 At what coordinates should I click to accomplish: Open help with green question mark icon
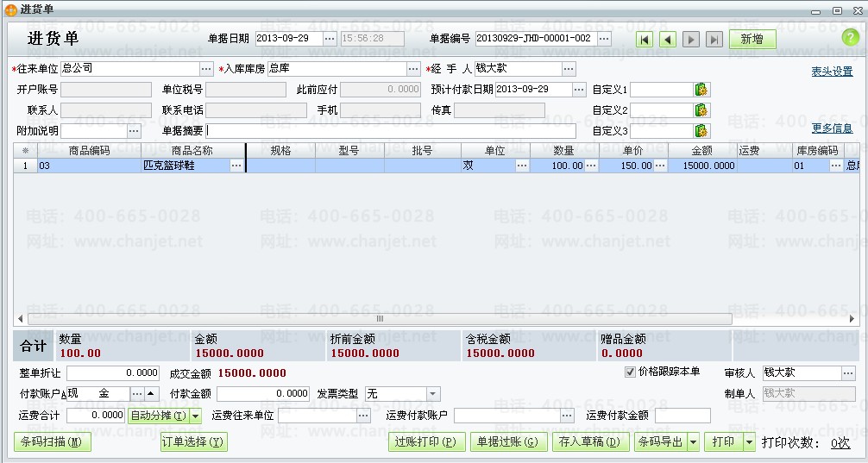[850, 38]
